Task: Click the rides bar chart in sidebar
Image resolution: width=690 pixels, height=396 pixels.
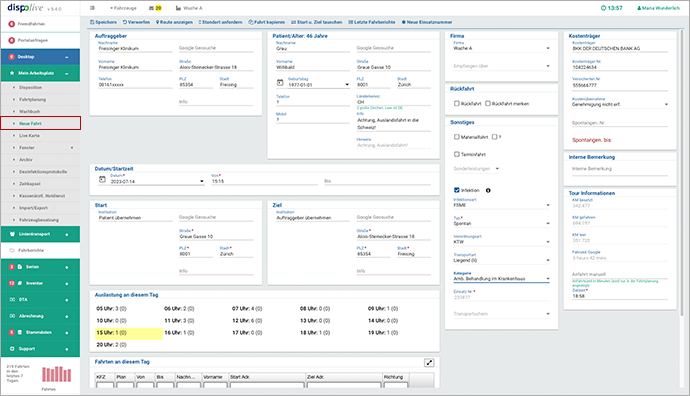Action: click(x=56, y=374)
